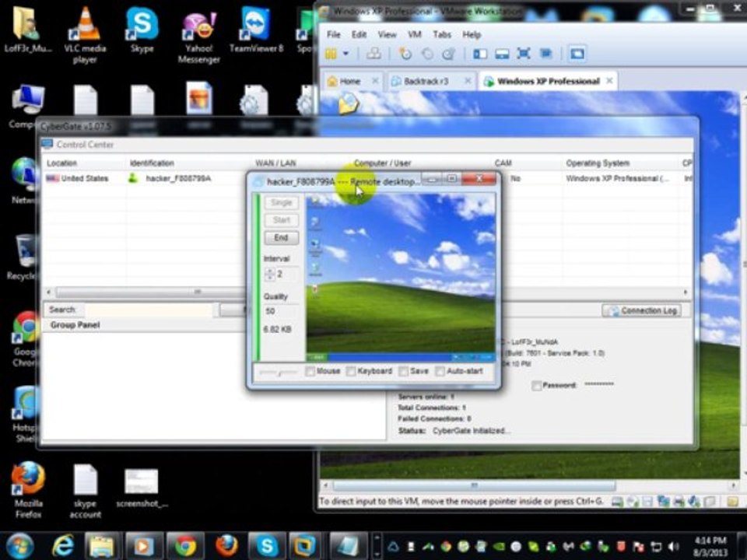Click the VMware show sidebar view icon
Screen dimensions: 747x560
(x=480, y=54)
